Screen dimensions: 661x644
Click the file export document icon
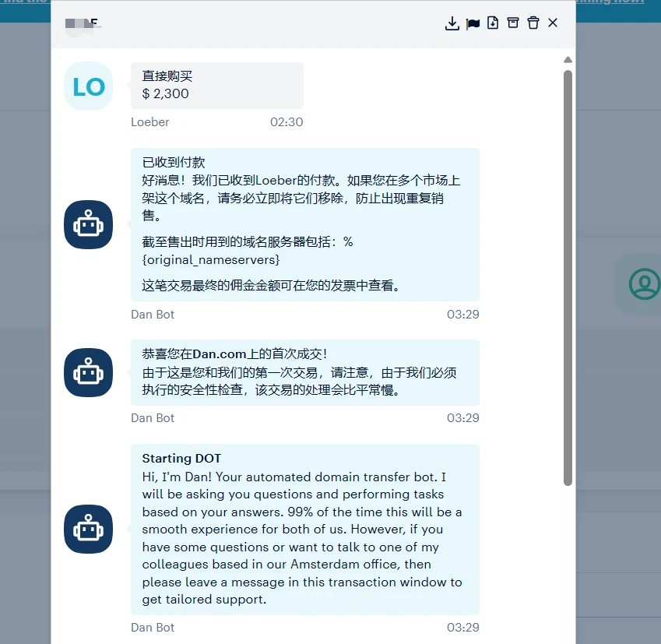click(x=493, y=23)
